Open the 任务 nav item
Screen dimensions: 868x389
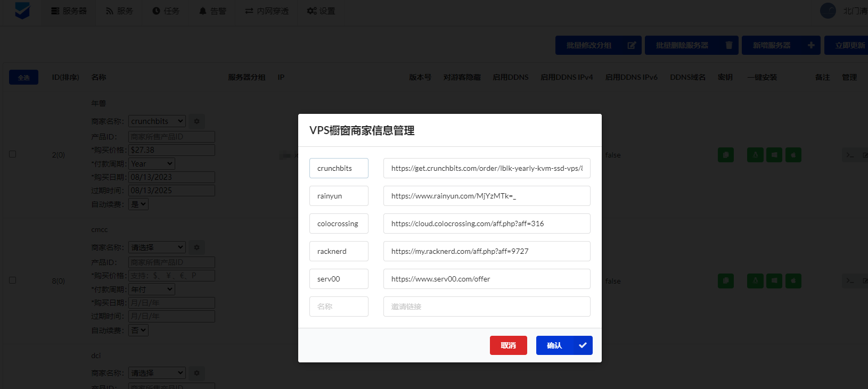coord(166,11)
